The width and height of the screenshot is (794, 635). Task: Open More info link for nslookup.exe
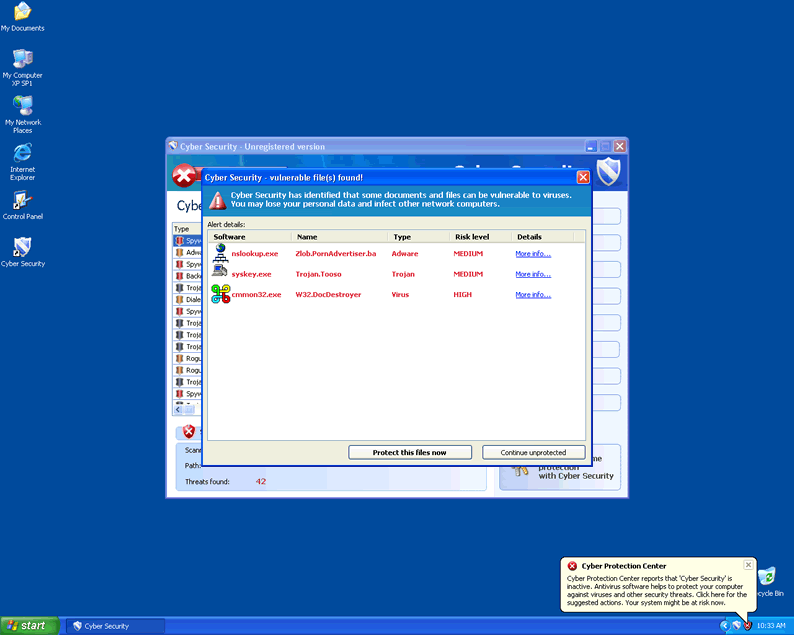tap(533, 254)
